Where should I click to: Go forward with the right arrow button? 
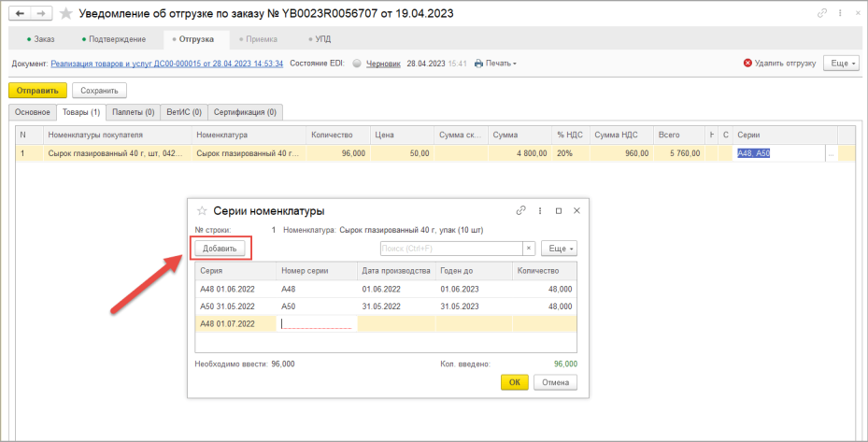pos(41,13)
